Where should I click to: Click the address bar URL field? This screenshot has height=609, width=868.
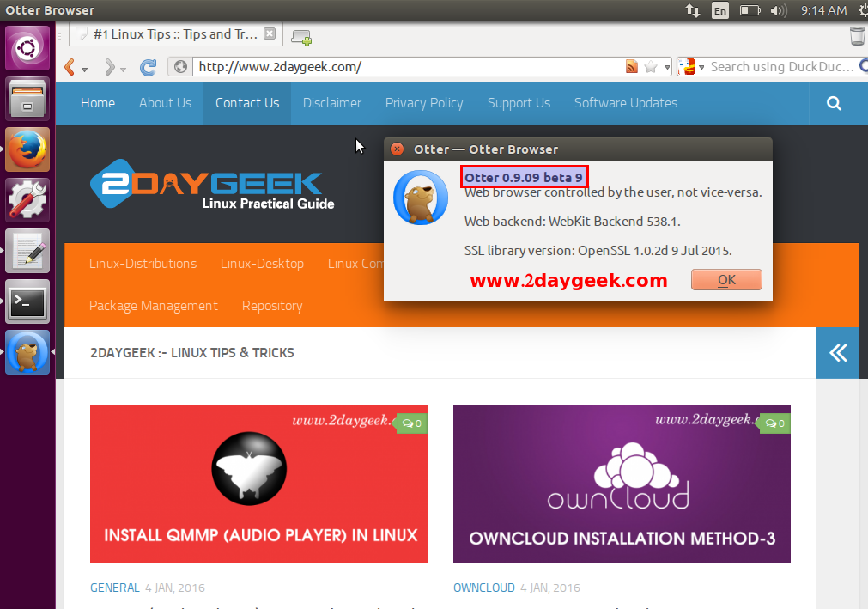click(409, 67)
